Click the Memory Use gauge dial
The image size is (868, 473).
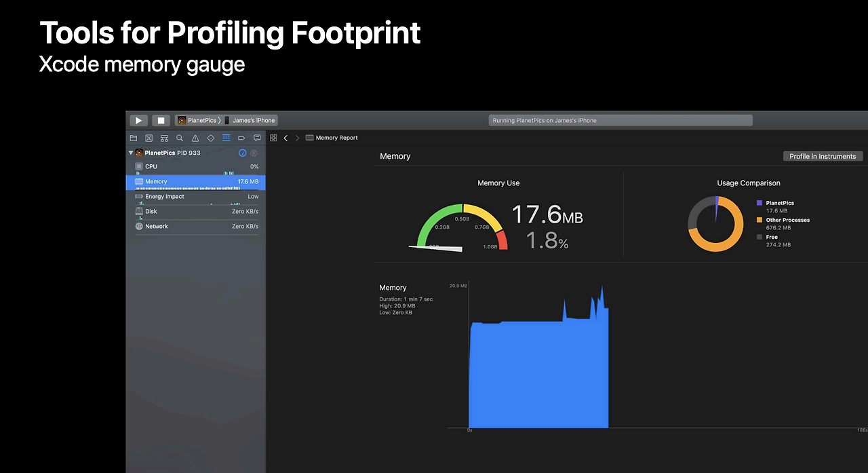pos(462,227)
